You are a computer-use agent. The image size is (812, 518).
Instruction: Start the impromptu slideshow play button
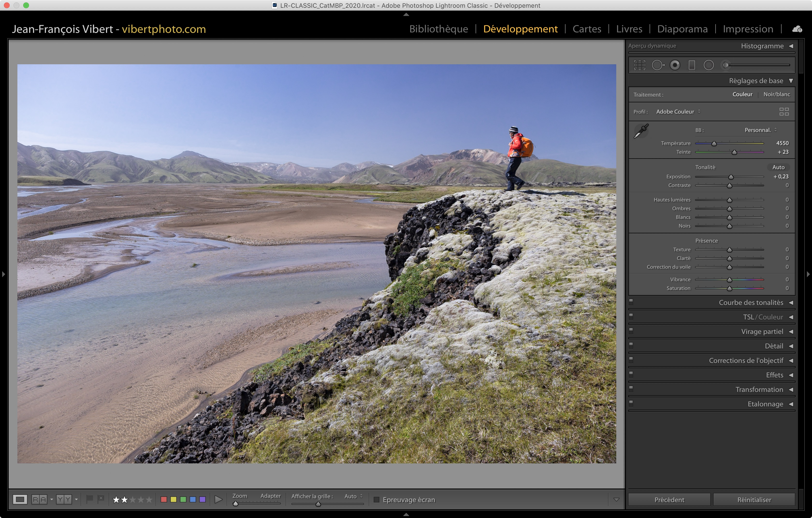tap(218, 499)
